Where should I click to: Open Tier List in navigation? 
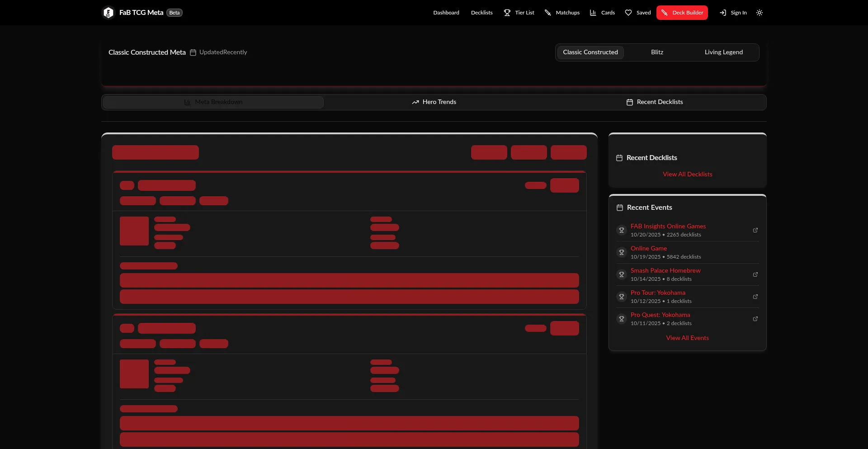519,13
